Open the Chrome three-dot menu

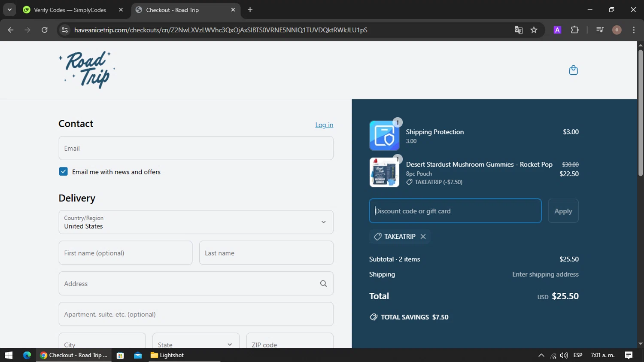(x=634, y=30)
